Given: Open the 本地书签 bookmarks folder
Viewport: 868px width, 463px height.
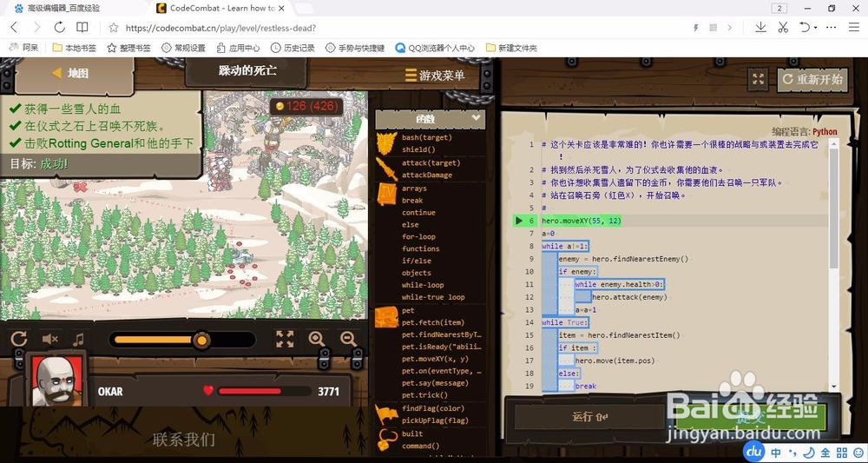Looking at the screenshot, I should [x=74, y=48].
